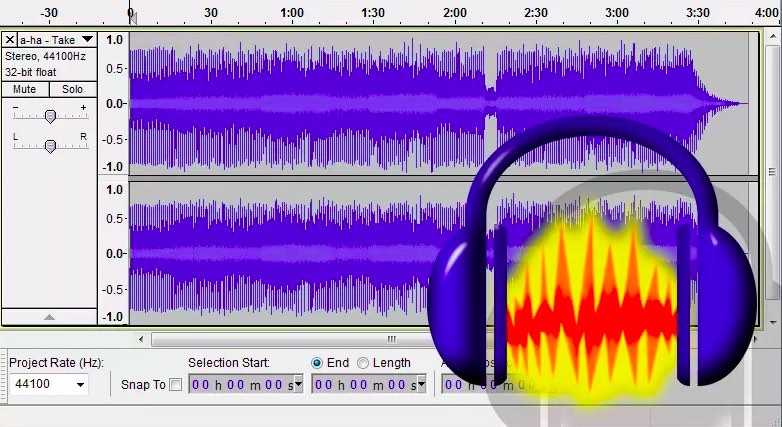782x427 pixels.
Task: Open the Selection Start format dropdown arrow
Action: tap(297, 384)
